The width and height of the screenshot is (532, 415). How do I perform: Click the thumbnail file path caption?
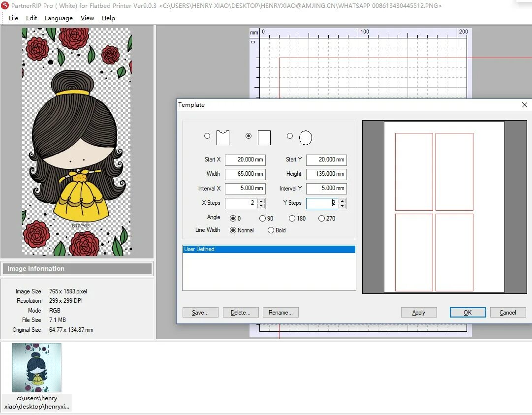click(x=36, y=402)
